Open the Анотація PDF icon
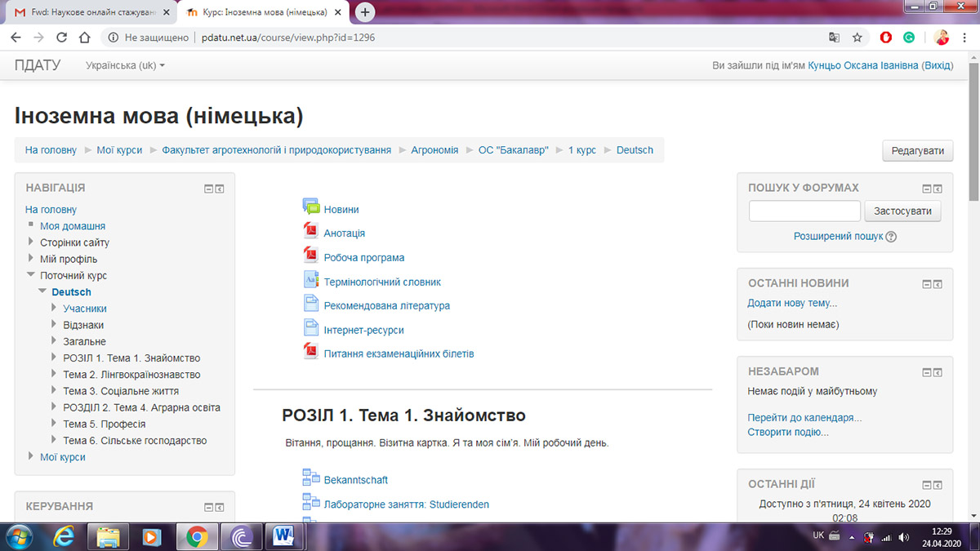The width and height of the screenshot is (980, 551). 310,232
